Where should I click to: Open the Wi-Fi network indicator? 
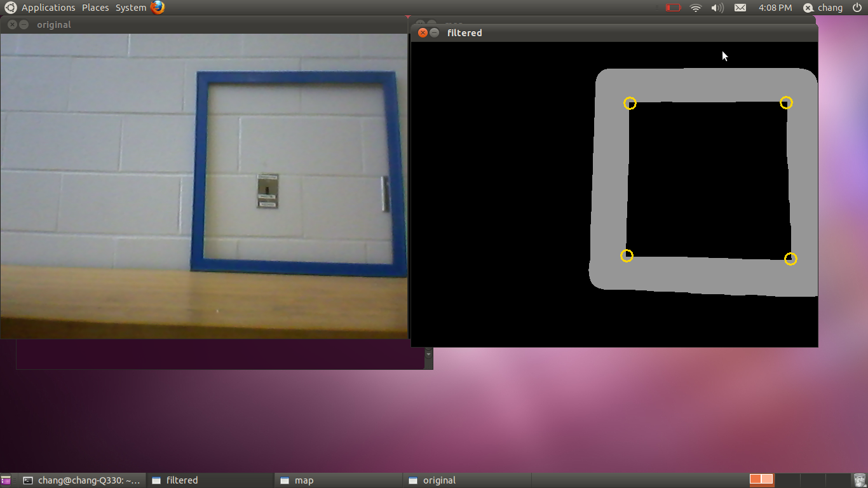click(x=696, y=8)
